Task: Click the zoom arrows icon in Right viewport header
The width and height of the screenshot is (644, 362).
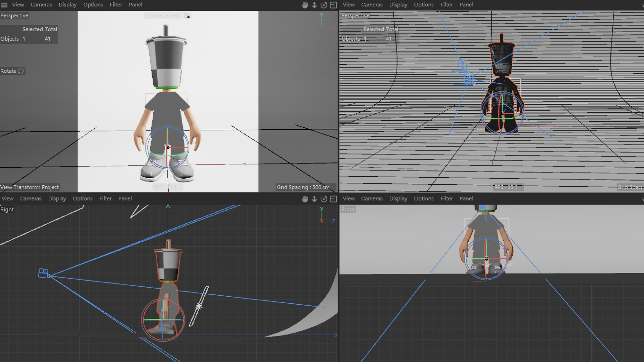Action: pyautogui.click(x=314, y=199)
